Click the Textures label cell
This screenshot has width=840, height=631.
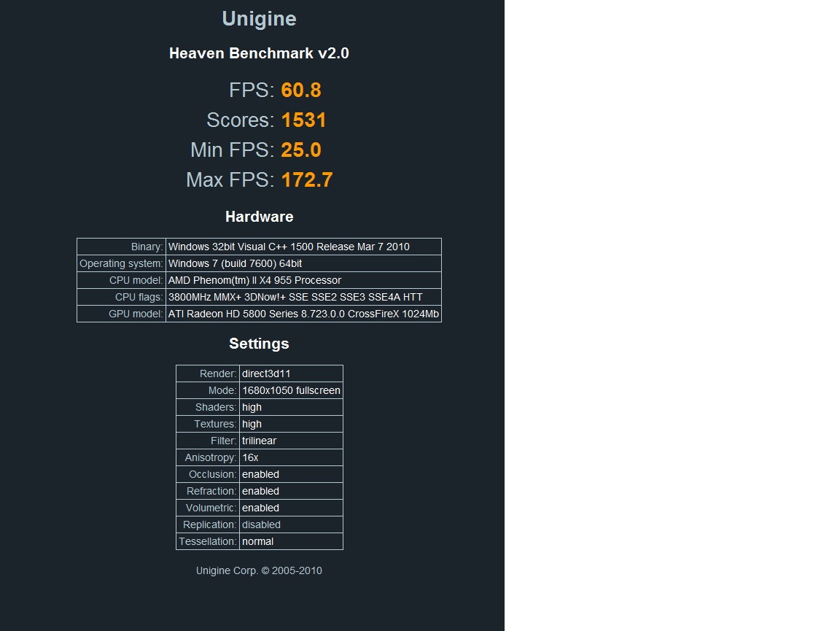207,424
